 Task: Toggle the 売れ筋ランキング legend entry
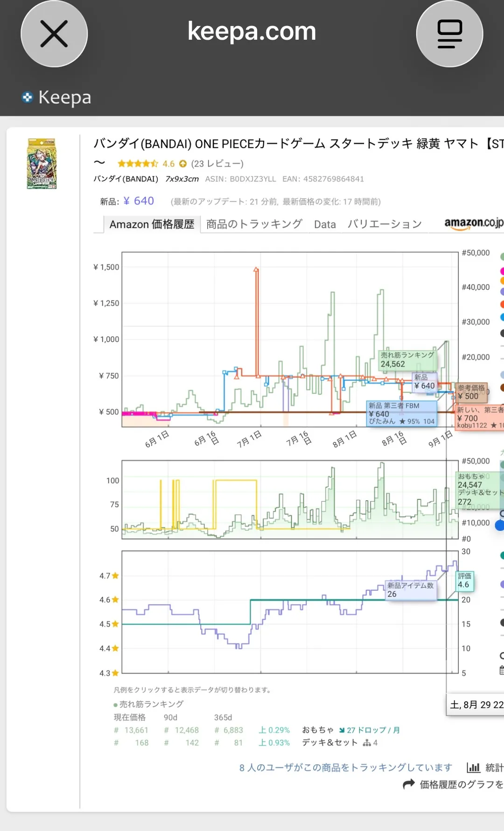click(x=148, y=704)
